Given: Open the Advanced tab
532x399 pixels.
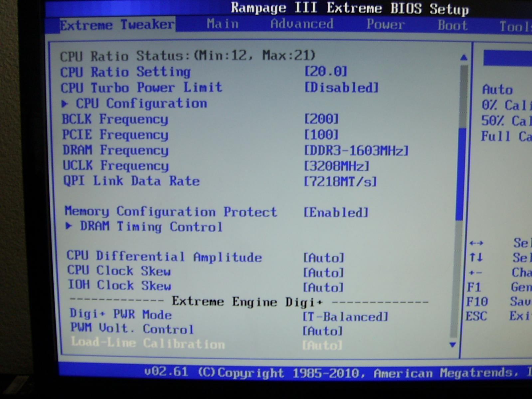Looking at the screenshot, I should click(x=302, y=24).
